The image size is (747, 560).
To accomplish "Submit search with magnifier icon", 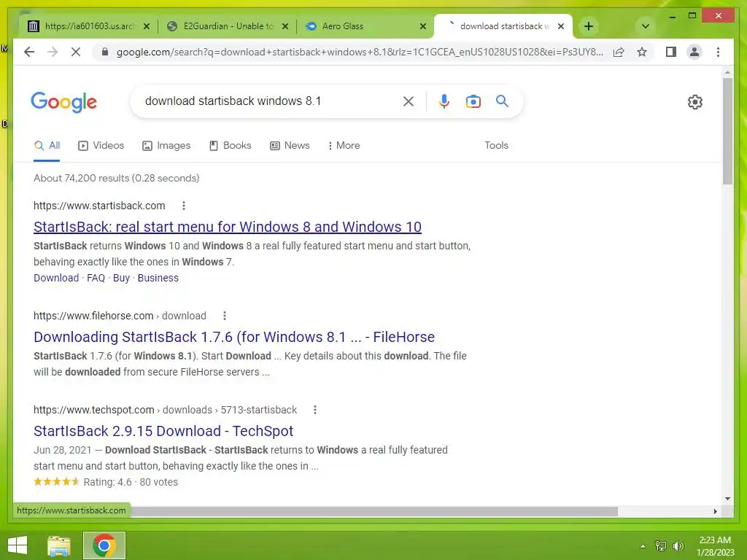I will pyautogui.click(x=502, y=101).
